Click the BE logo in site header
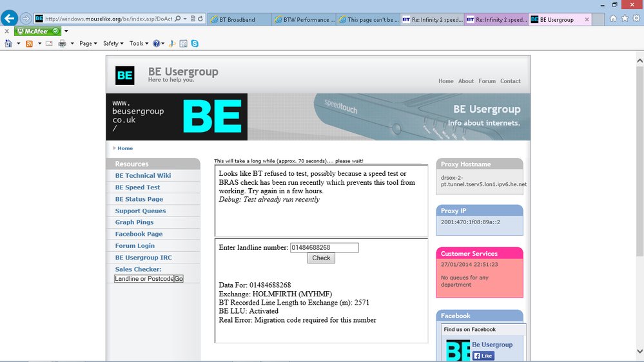 [125, 75]
